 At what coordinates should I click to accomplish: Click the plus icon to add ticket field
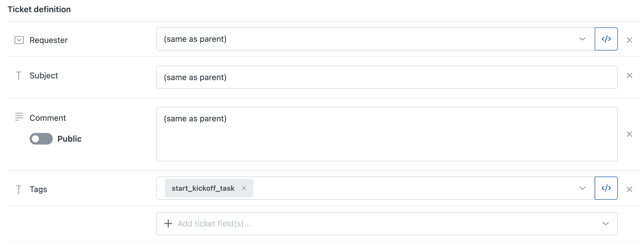pyautogui.click(x=168, y=224)
